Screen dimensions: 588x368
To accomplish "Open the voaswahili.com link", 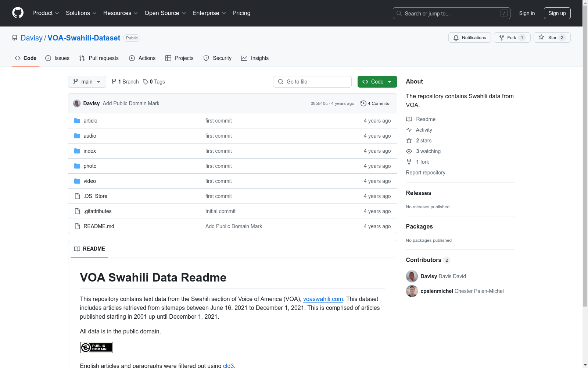I will [323, 299].
